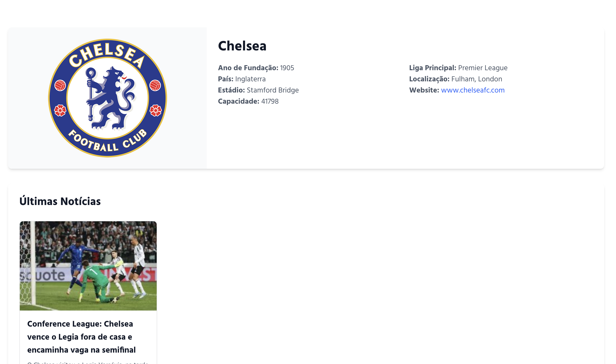The width and height of the screenshot is (616, 364).
Task: Open the www.chelseafc.com website link
Action: pyautogui.click(x=473, y=90)
